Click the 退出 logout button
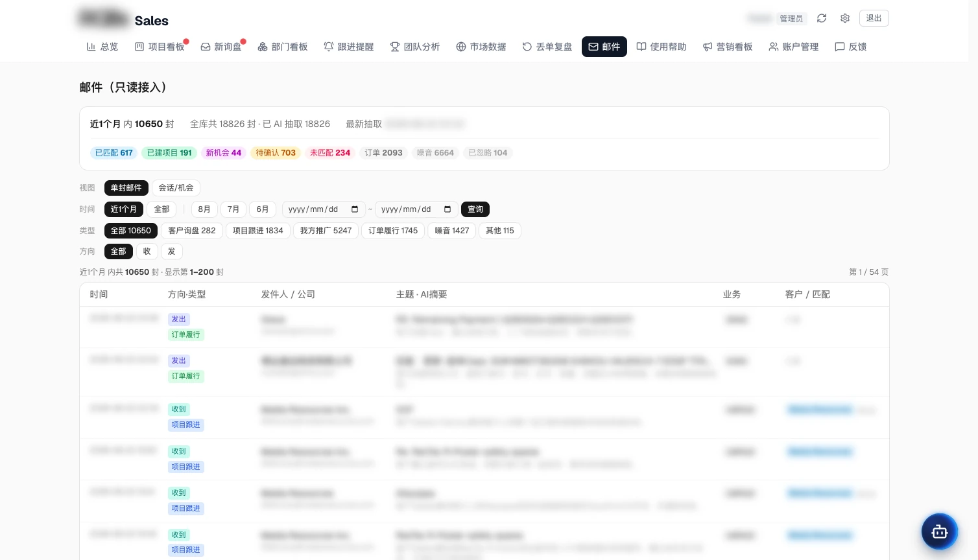The width and height of the screenshot is (978, 560). [x=874, y=18]
